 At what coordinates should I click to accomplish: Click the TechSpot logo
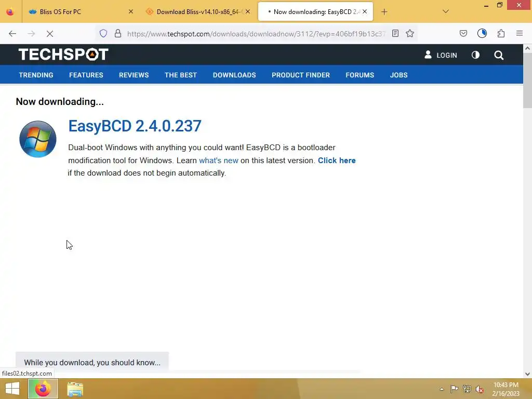click(63, 55)
